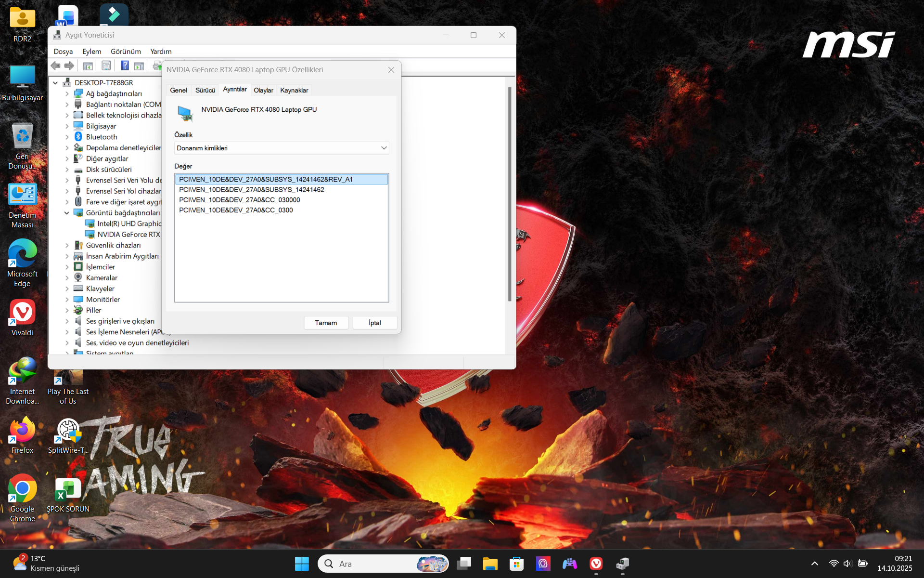The image size is (924, 578).
Task: Expand the Bilgisayar node
Action: tap(67, 126)
